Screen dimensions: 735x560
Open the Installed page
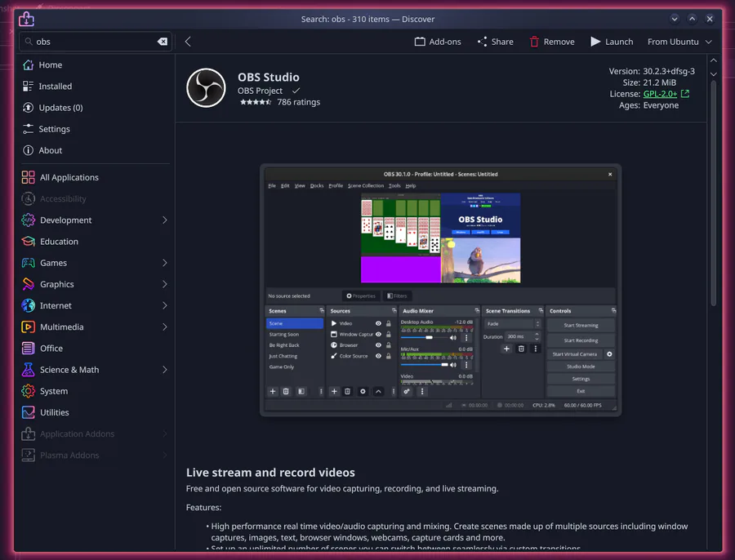[94, 87]
